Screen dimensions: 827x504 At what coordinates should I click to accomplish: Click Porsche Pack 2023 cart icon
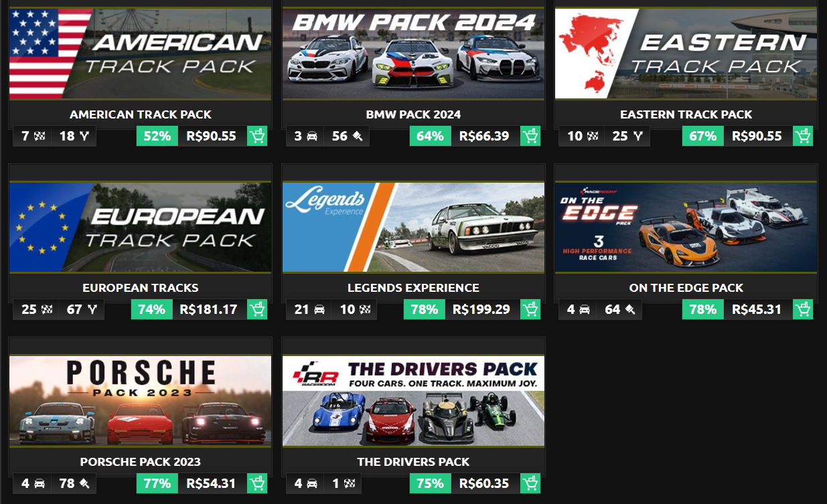click(257, 483)
